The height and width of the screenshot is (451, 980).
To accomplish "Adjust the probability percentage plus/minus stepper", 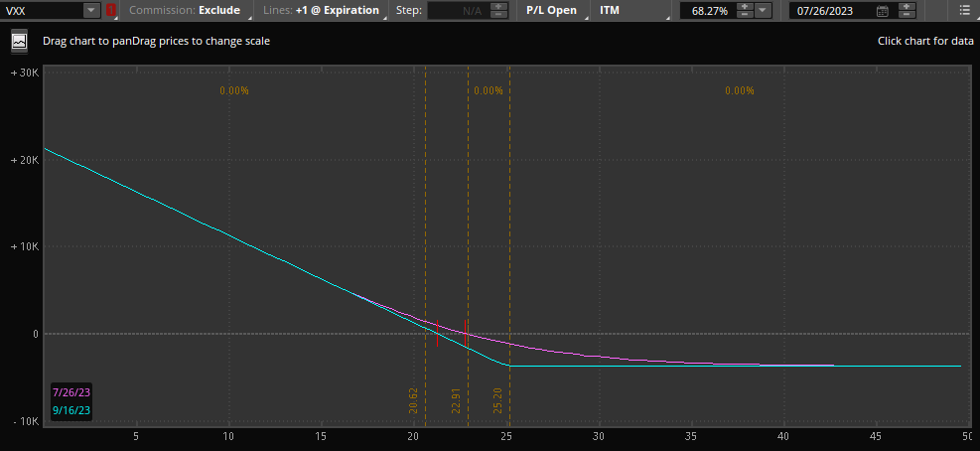I will pos(744,10).
